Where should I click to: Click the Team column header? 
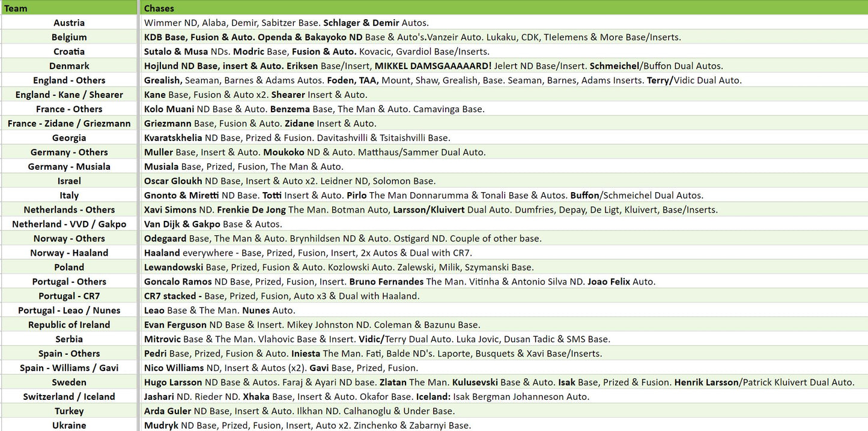click(69, 8)
